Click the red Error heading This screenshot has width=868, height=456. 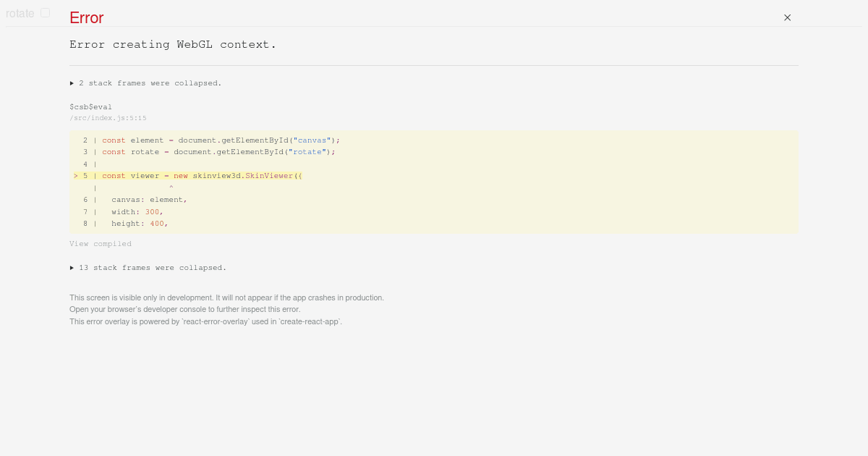coord(87,18)
